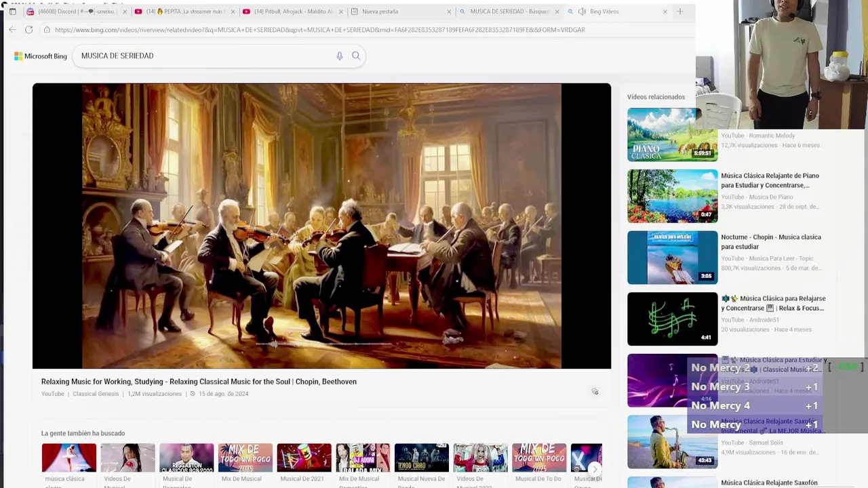Open thumbnail of Música Clásica Relajante Piano
This screenshot has height=488, width=868.
coord(672,196)
